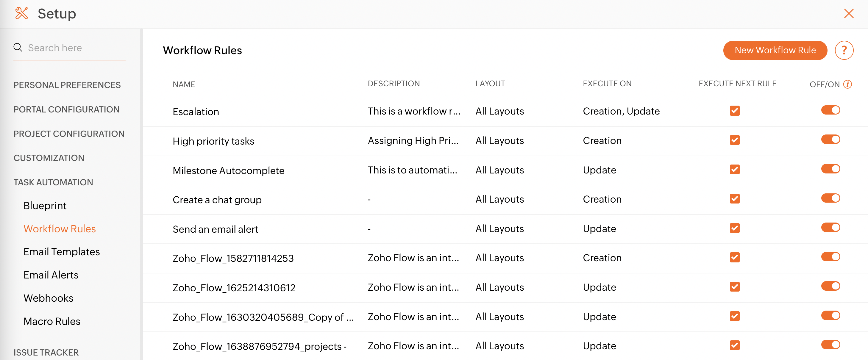Screen dimensions: 868x360
Task: Turn off the High priority tasks toggle
Action: [830, 139]
